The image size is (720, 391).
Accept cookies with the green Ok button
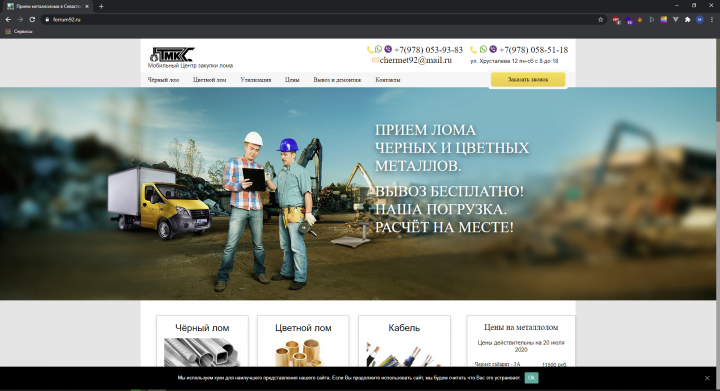[x=531, y=378]
